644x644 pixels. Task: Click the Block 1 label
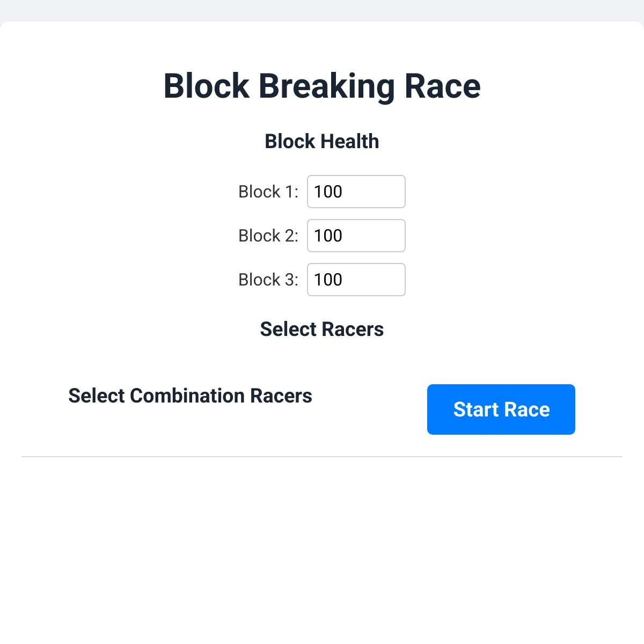coord(268,192)
